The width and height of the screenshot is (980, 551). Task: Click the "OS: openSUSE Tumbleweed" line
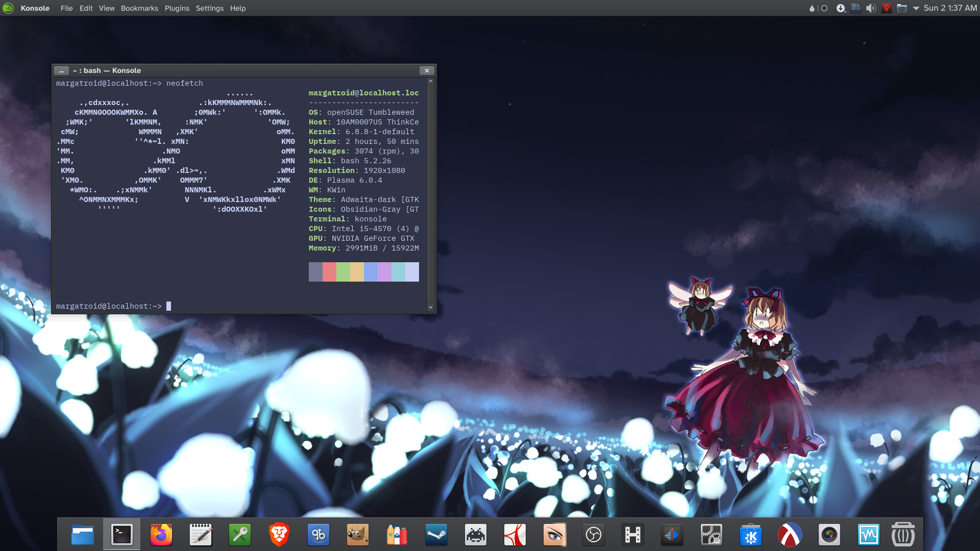361,112
